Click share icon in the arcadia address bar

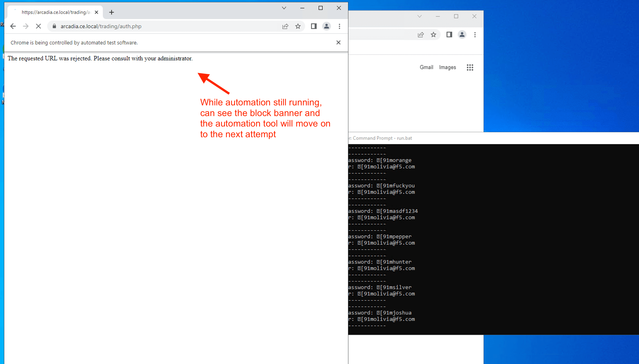point(285,26)
